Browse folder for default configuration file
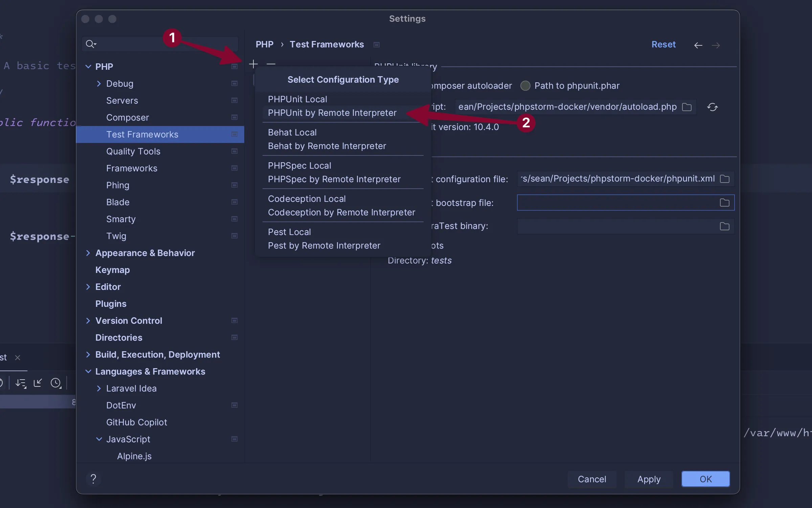The height and width of the screenshot is (508, 812). click(724, 179)
